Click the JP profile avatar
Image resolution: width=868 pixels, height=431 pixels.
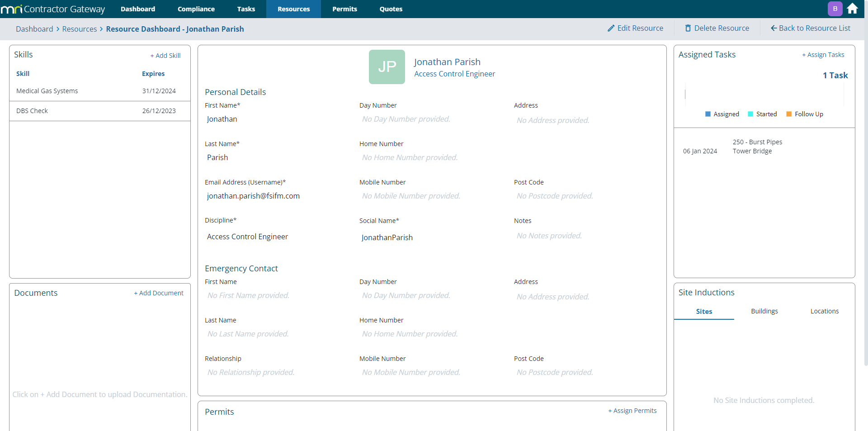(387, 67)
